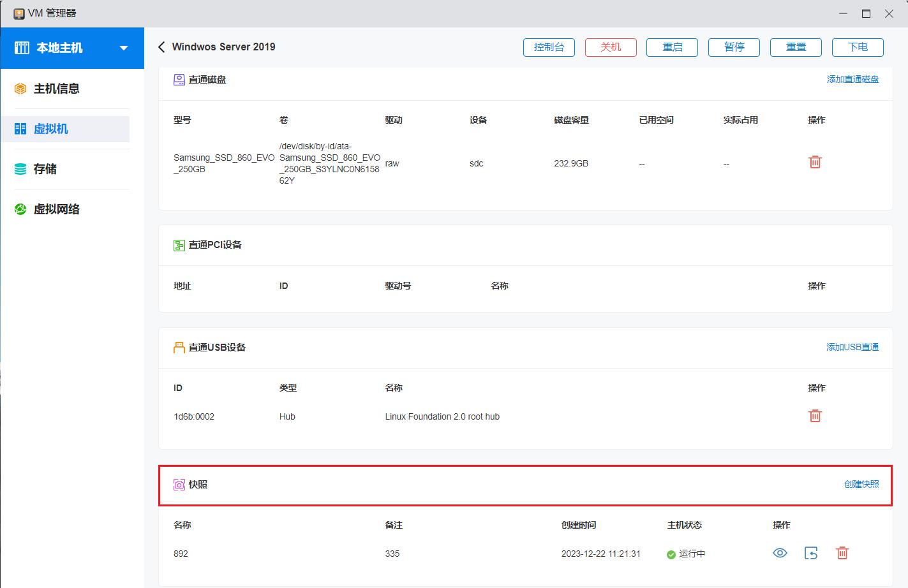The width and height of the screenshot is (908, 588).
Task: Click the 直通USB设备 section icon
Action: coord(179,348)
